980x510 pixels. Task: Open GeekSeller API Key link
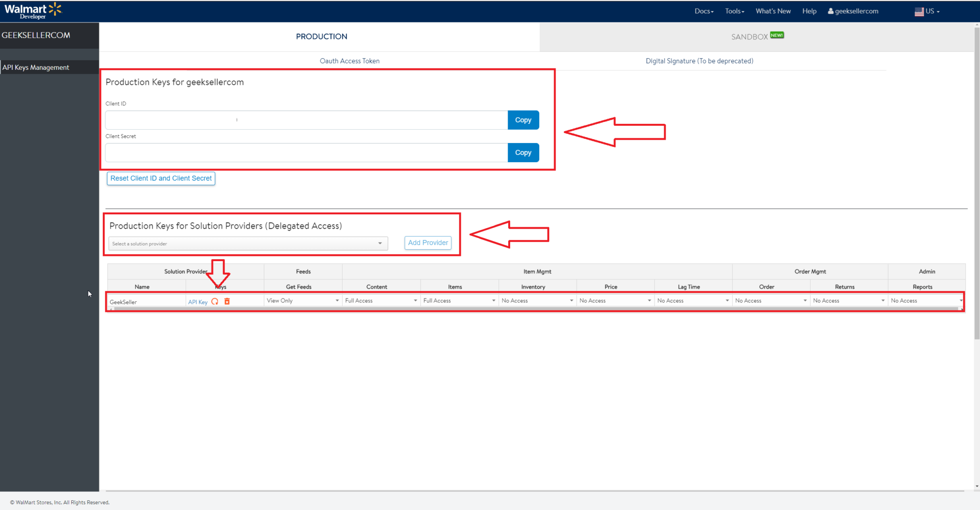[x=198, y=302]
